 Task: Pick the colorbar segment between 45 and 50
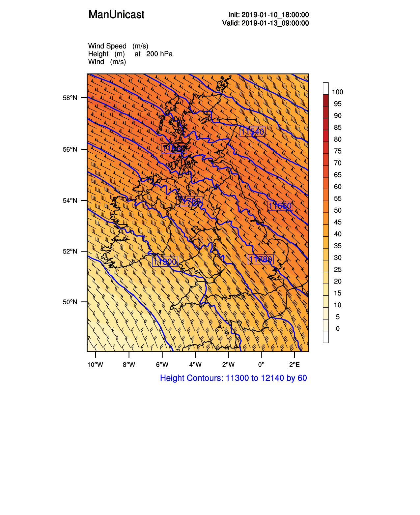[x=326, y=219]
